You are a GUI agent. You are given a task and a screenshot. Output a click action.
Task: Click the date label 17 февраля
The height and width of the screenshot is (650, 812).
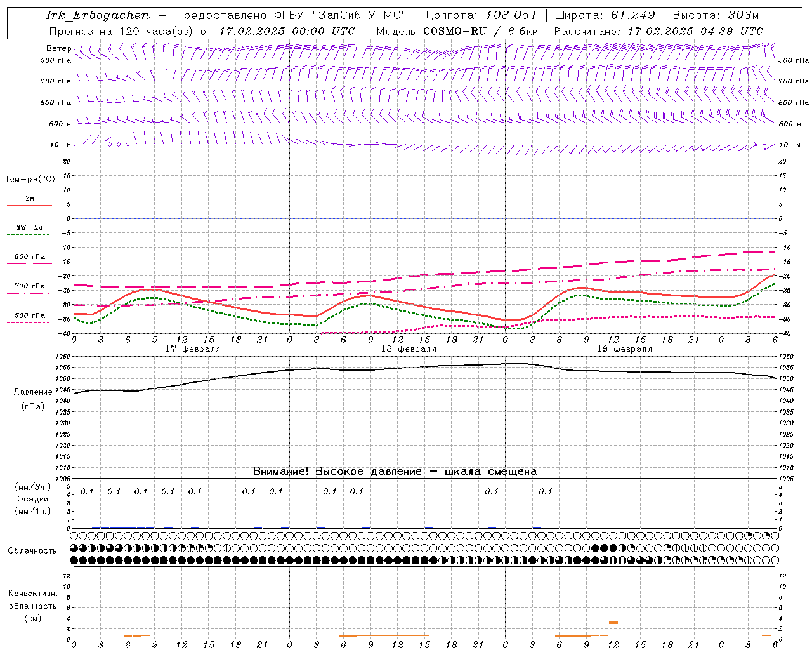193,349
